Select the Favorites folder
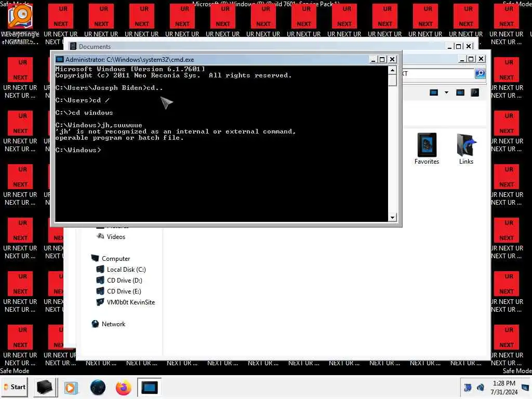 click(427, 149)
